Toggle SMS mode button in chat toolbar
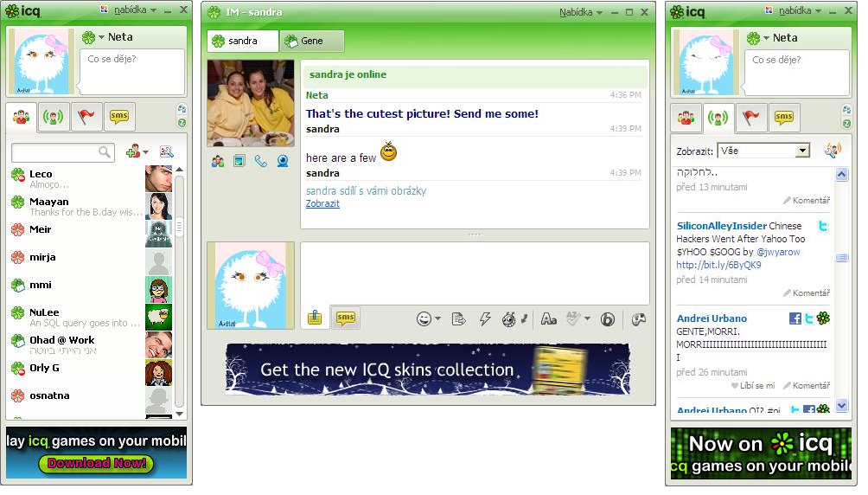Screen dimensions: 868x495 pyautogui.click(x=346, y=318)
